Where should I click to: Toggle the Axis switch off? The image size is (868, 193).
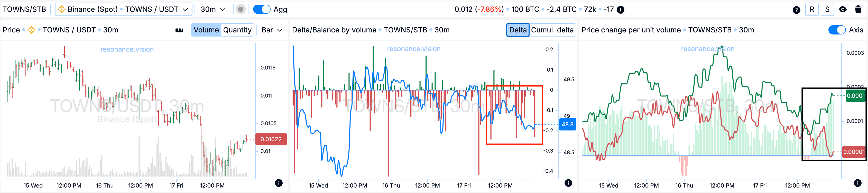837,30
